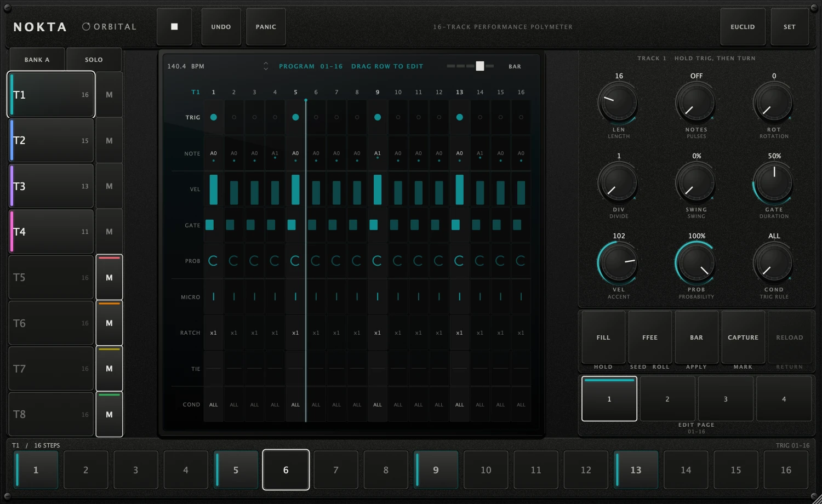The width and height of the screenshot is (822, 504).
Task: Unmute track T8
Action: coord(109,414)
